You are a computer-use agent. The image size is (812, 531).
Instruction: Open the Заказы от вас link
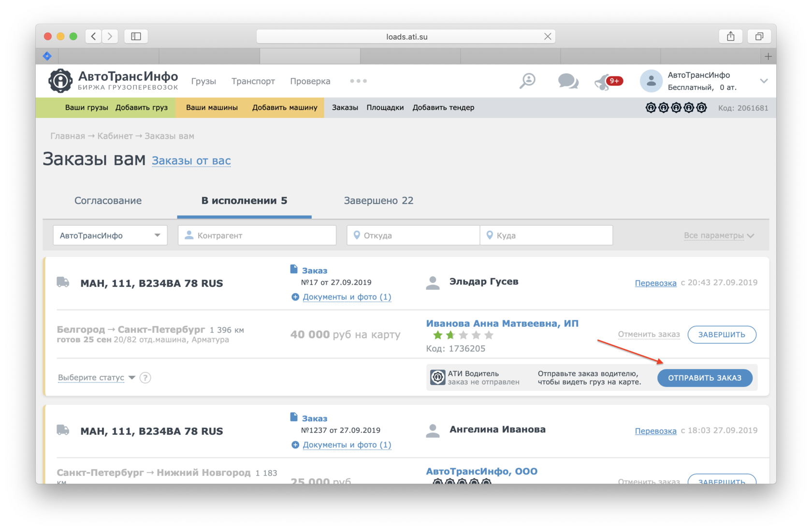tap(191, 161)
